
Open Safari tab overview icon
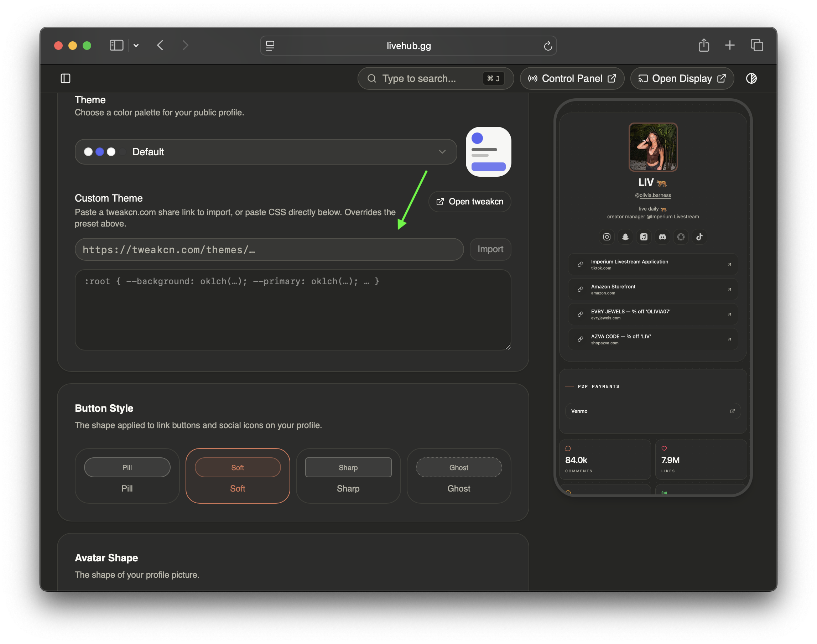756,45
